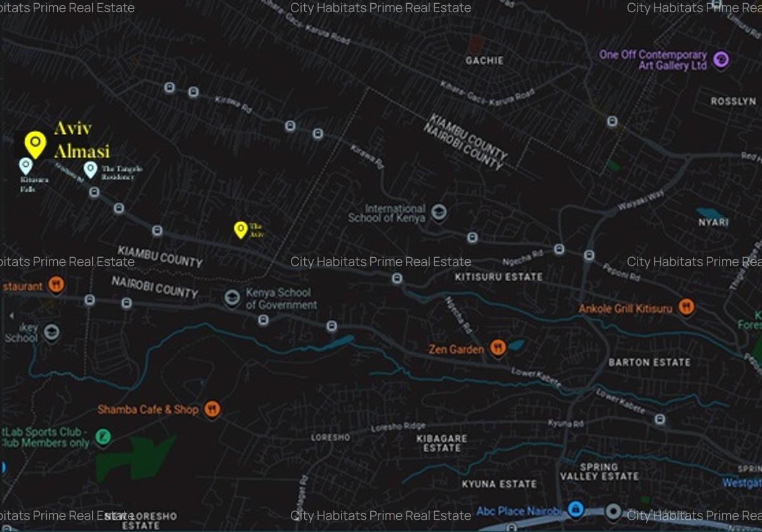Click the large yellow Aviv Almasi pin
This screenshot has height=532, width=762.
coord(35,143)
